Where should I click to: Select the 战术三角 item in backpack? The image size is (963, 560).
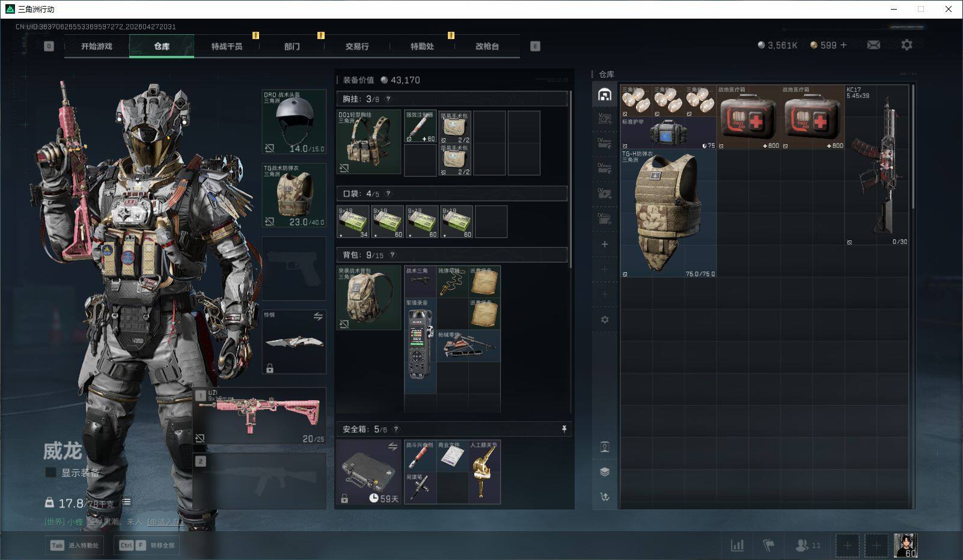coord(420,282)
